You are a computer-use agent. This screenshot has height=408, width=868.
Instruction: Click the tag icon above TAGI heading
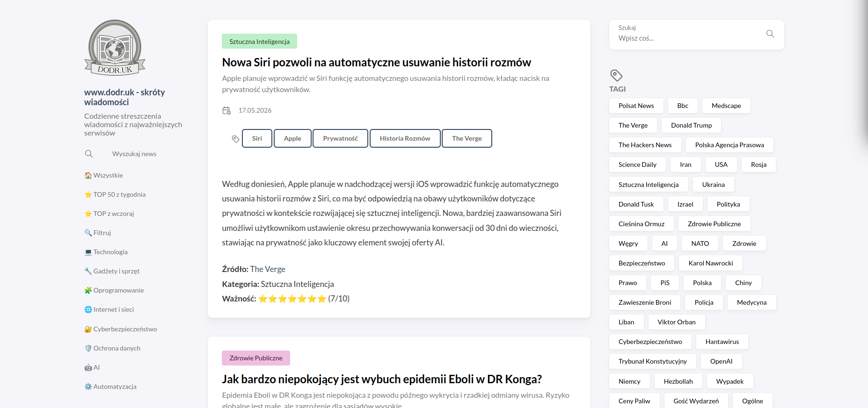pyautogui.click(x=616, y=75)
